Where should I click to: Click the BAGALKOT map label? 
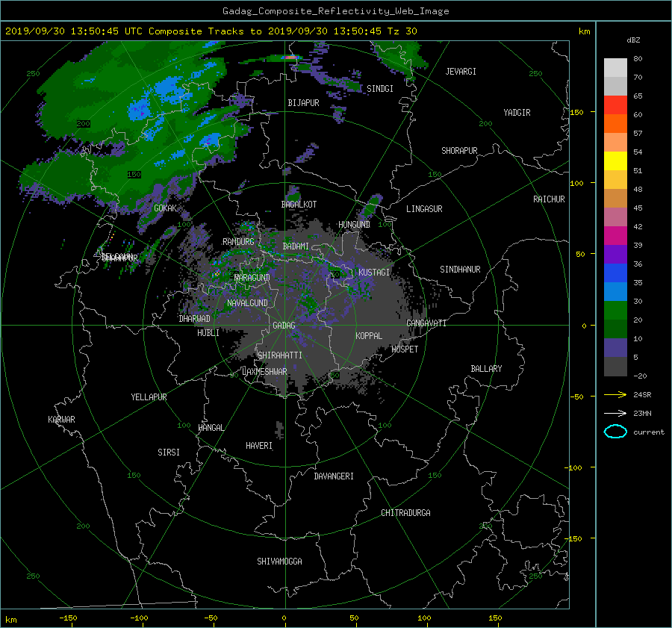tap(299, 205)
